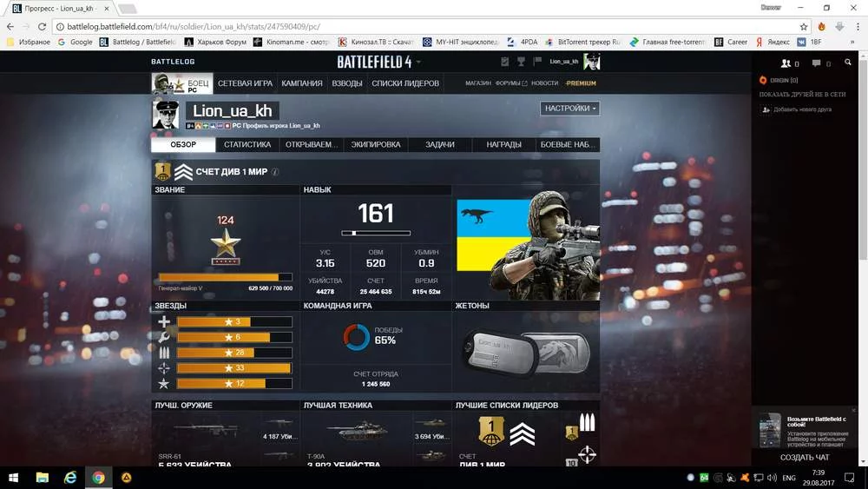Click the Engineer wrench icon in ЗВЕЗДЫ

tap(164, 337)
